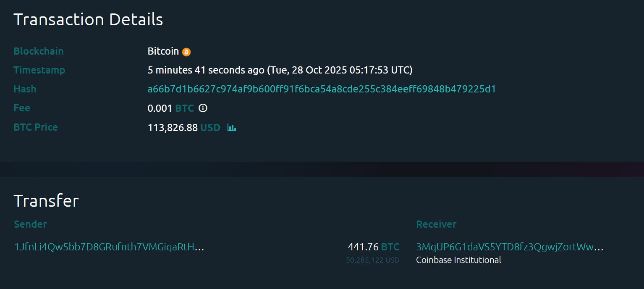644x289 pixels.
Task: Click the Timestamp field label
Action: click(x=39, y=70)
